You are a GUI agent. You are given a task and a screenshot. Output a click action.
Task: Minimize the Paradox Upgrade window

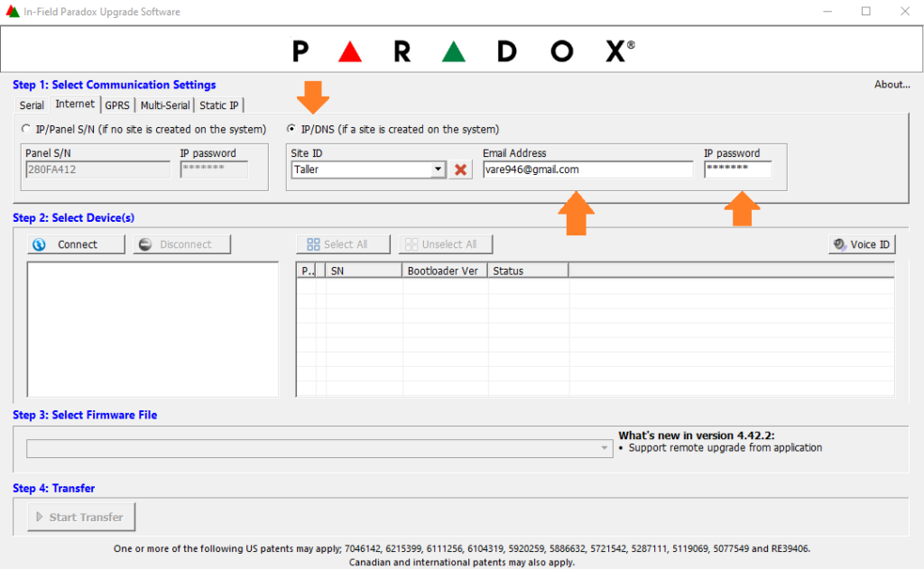[827, 11]
